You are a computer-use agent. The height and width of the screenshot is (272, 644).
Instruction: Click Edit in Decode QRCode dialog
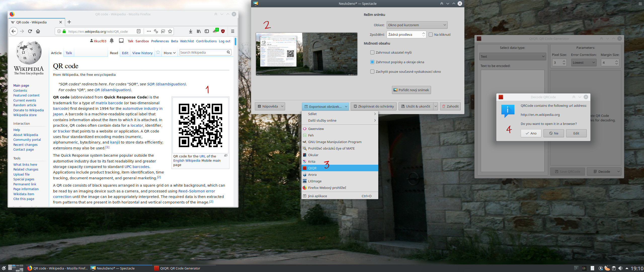(576, 133)
